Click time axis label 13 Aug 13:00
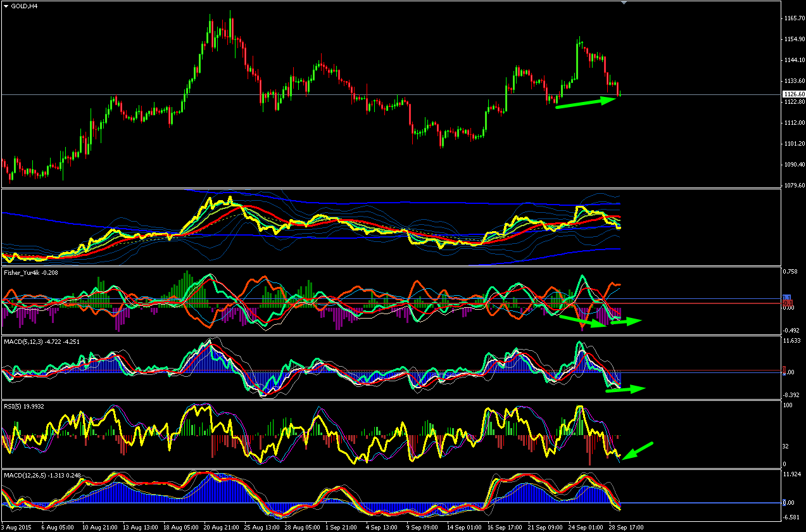Viewport: 806px width, 532px height. [141, 527]
